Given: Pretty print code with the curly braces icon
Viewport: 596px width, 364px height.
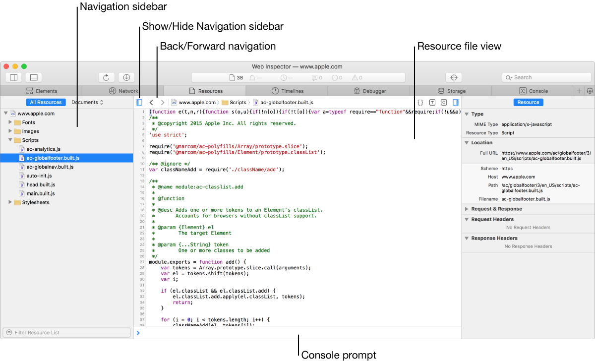Looking at the screenshot, I should [x=420, y=103].
